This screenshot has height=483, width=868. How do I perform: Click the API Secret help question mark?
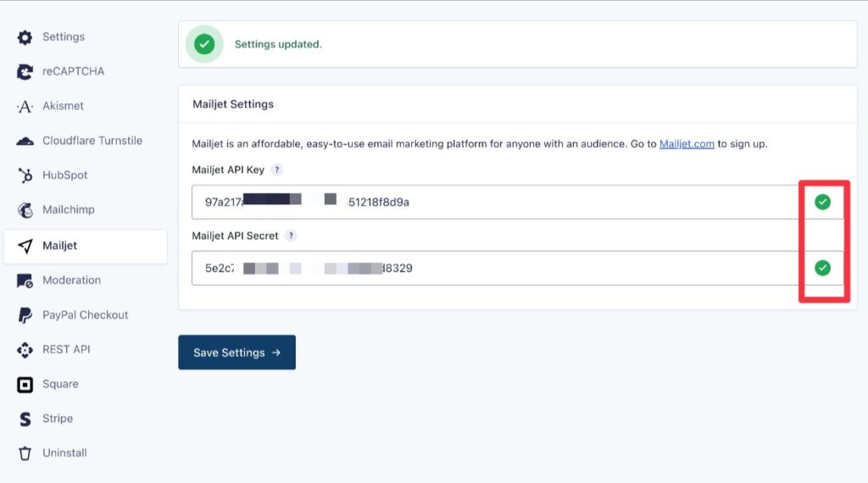coord(291,236)
